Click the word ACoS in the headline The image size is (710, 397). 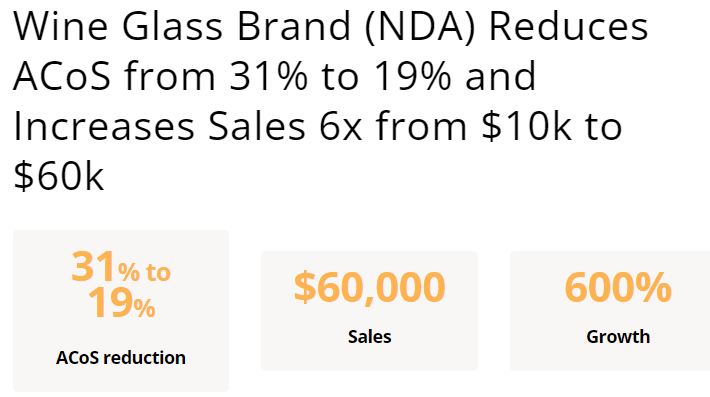click(x=62, y=77)
